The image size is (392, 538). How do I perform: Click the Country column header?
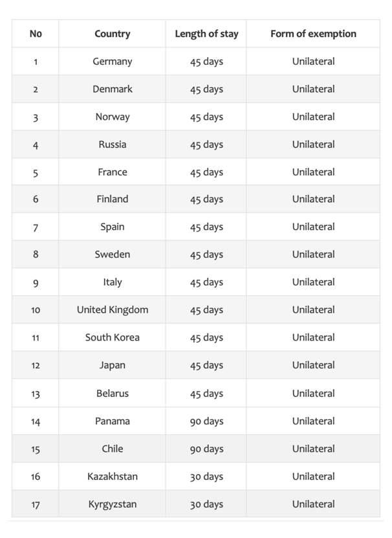click(112, 34)
